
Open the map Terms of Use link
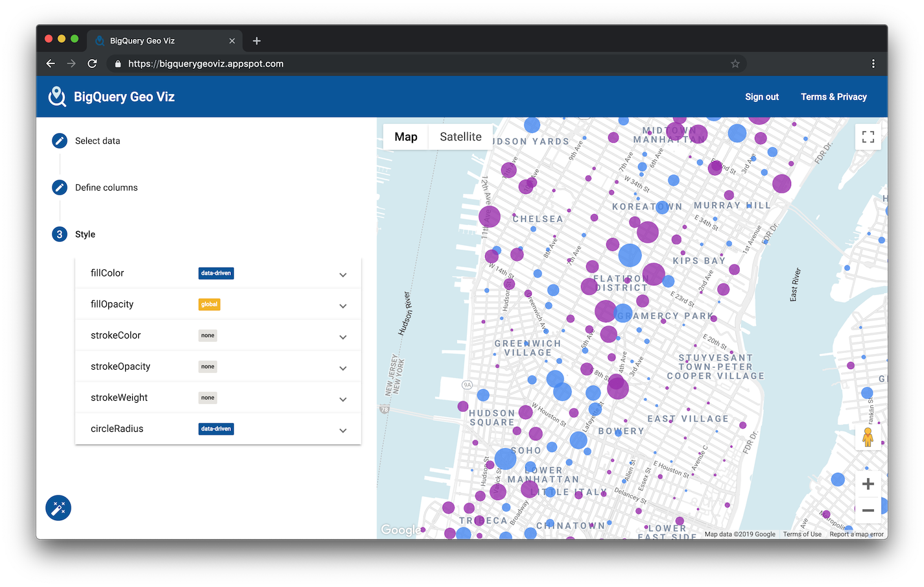(x=802, y=534)
